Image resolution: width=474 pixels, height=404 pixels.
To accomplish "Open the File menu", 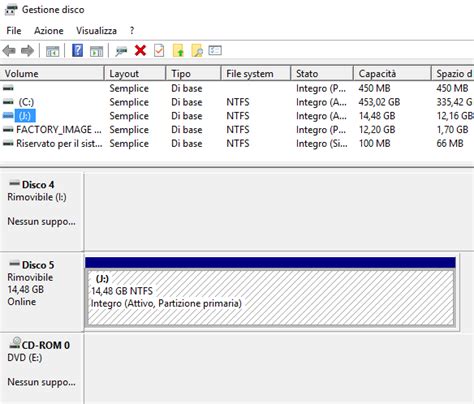I will point(14,31).
